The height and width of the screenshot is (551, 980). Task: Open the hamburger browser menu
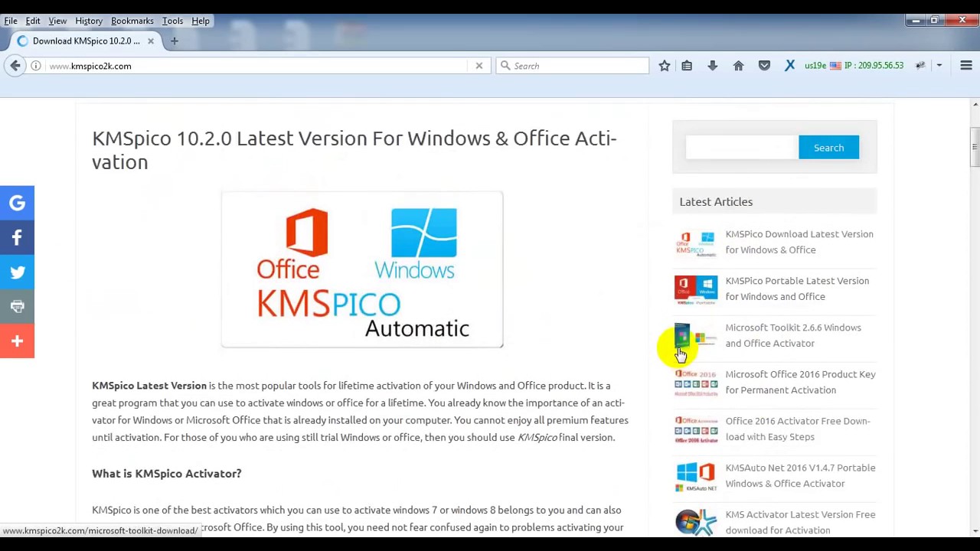(x=966, y=66)
